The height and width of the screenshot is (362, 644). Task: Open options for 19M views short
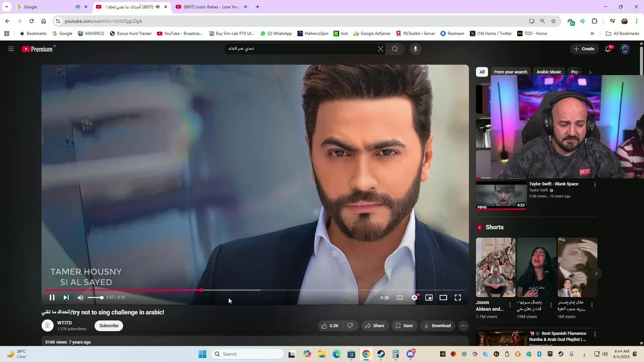click(x=551, y=305)
